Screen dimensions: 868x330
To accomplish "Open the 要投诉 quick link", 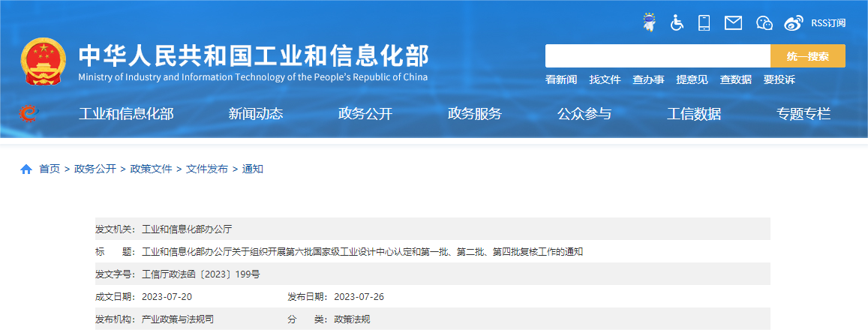I will 779,79.
